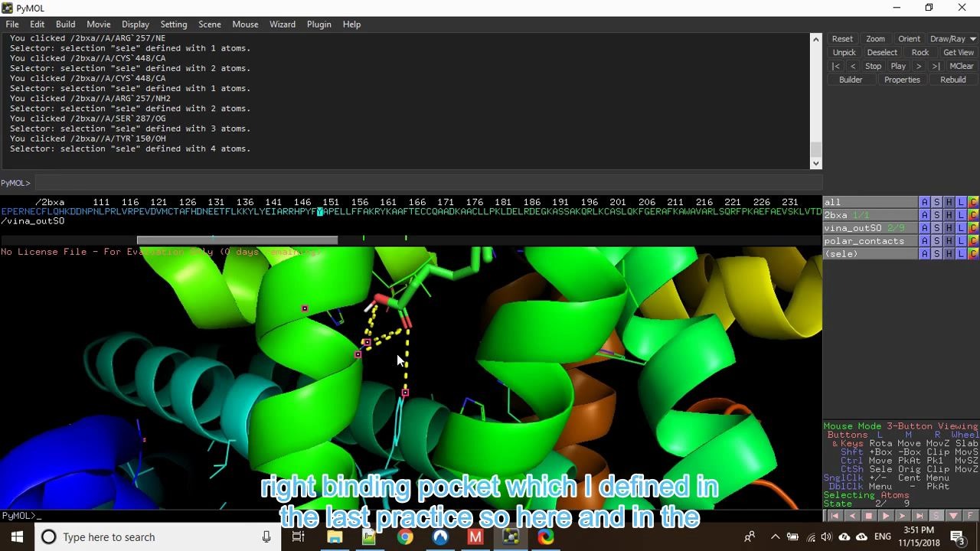Open the Label menu for the (sele) object
980x551 pixels.
[x=960, y=253]
